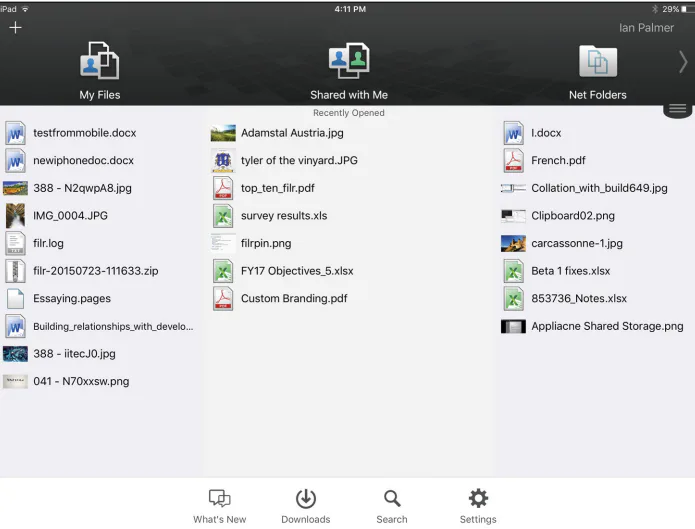Open the 388 - iitecJ0.jpg thumbnail
This screenshot has width=695, height=529.
(16, 354)
